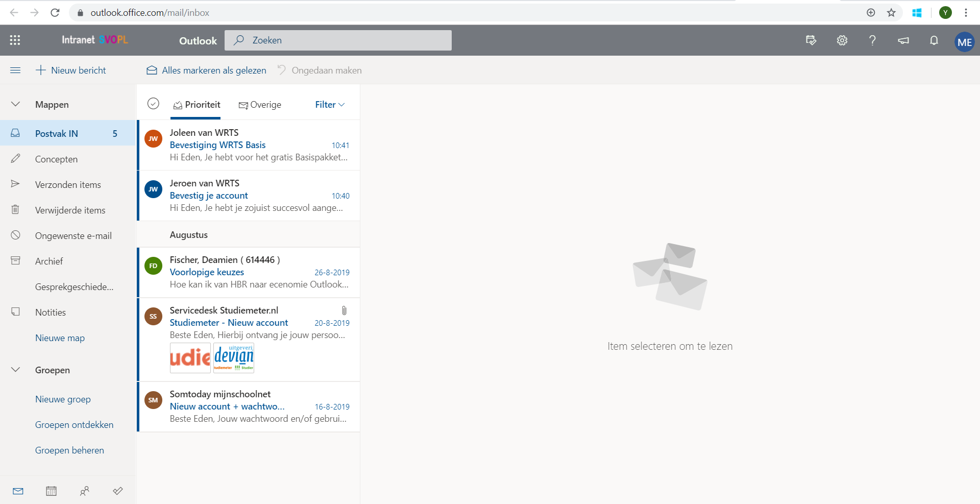Click Nieuw bericht to compose
This screenshot has width=980, height=504.
(71, 70)
